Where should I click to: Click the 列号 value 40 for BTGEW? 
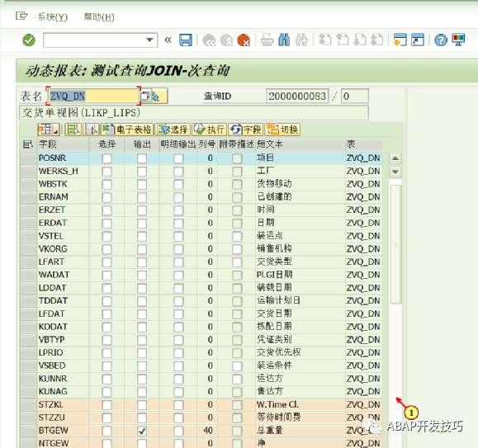click(x=207, y=431)
